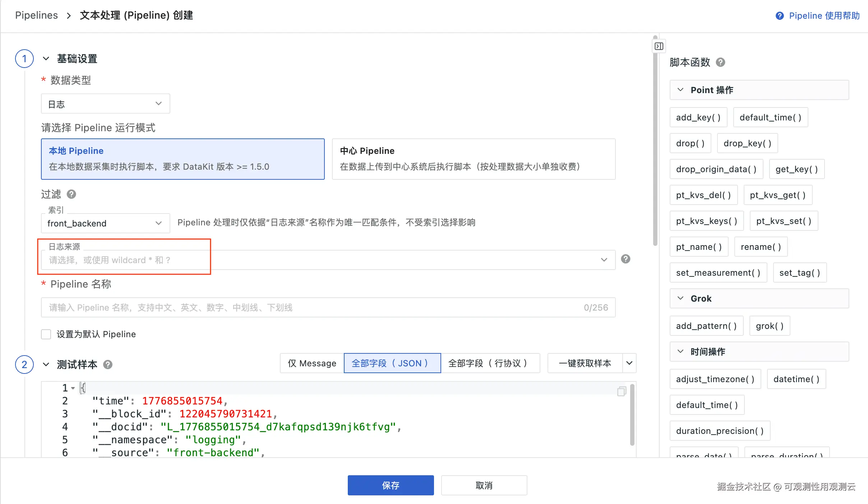Open the 数据类型 日志 dropdown
This screenshot has width=868, height=504.
pyautogui.click(x=105, y=104)
